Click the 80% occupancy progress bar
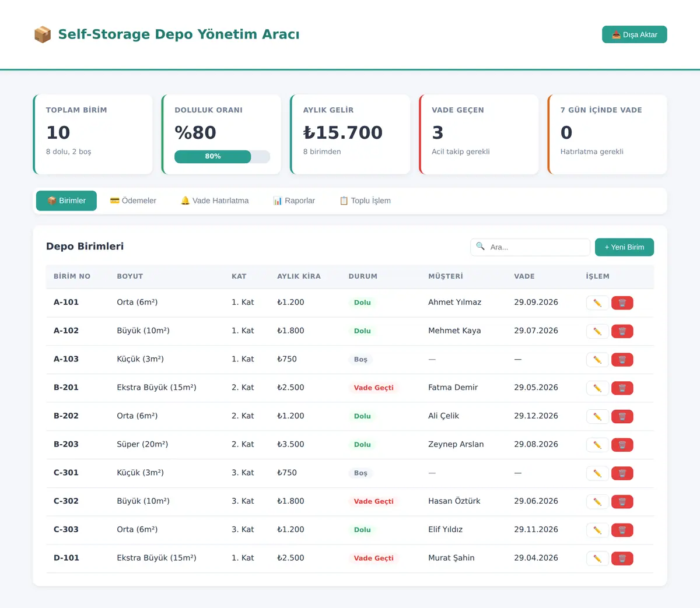The image size is (700, 608). (222, 156)
